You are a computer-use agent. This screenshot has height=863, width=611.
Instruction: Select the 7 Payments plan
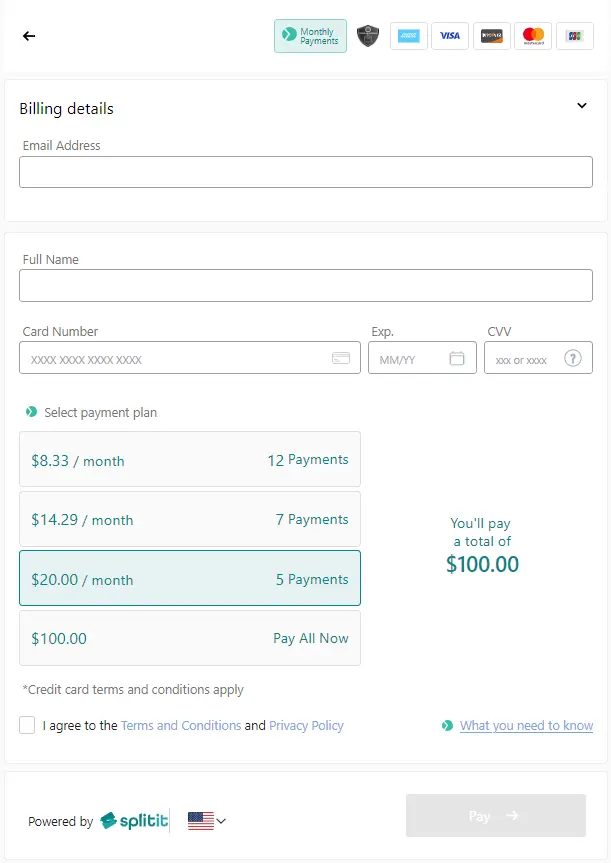coord(190,519)
